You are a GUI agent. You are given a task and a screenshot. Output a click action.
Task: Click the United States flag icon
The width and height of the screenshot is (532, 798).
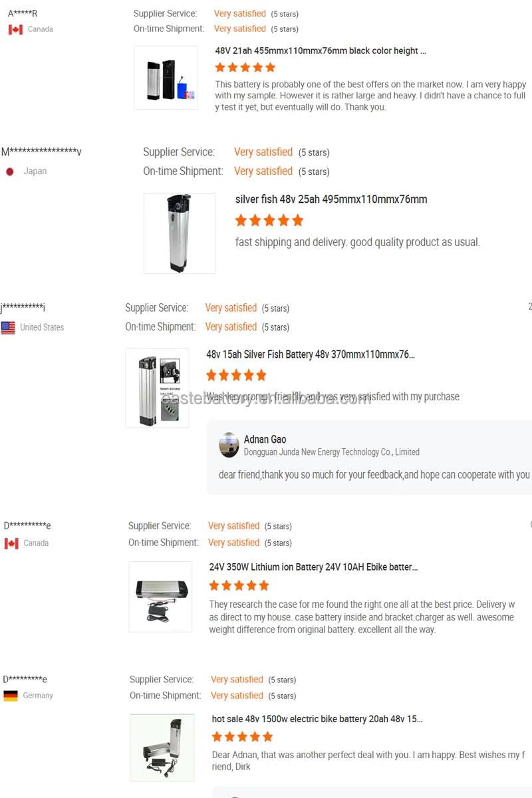coord(8,327)
